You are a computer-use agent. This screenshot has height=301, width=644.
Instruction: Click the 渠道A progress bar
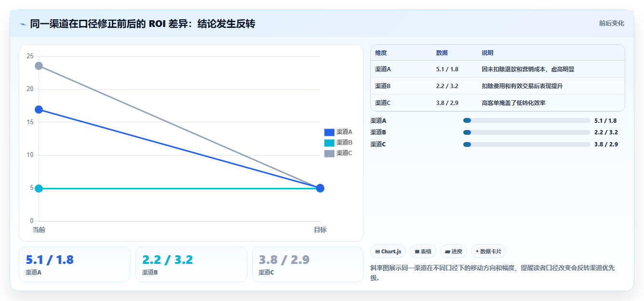click(526, 120)
